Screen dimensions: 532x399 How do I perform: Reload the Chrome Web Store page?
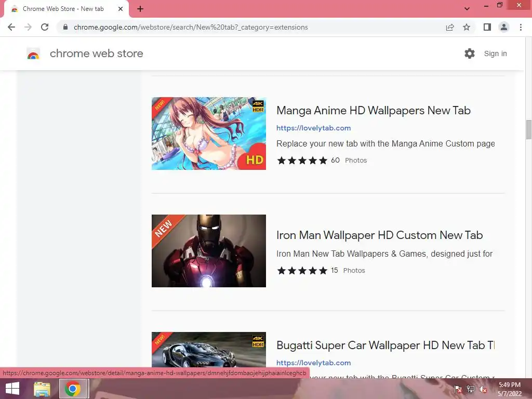point(45,27)
